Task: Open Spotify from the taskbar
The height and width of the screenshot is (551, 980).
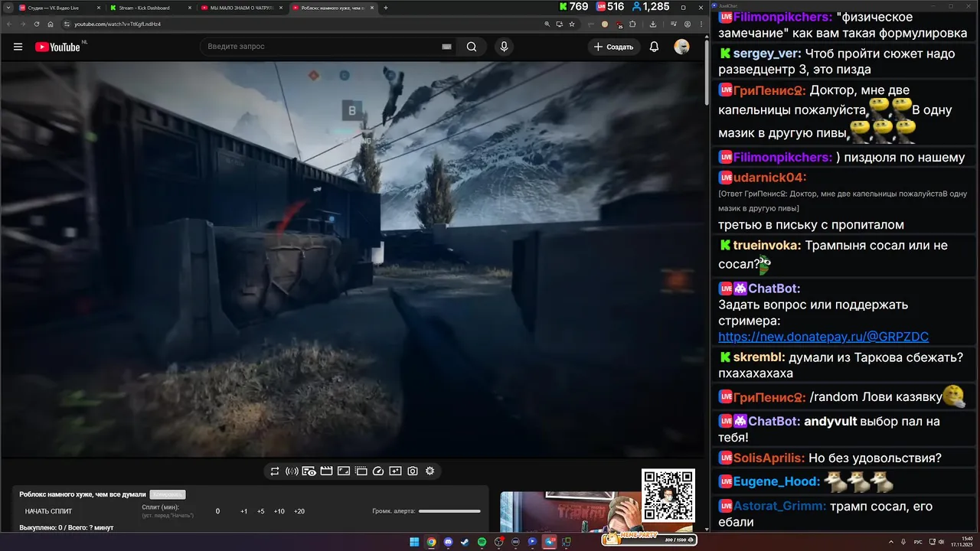Action: point(482,542)
